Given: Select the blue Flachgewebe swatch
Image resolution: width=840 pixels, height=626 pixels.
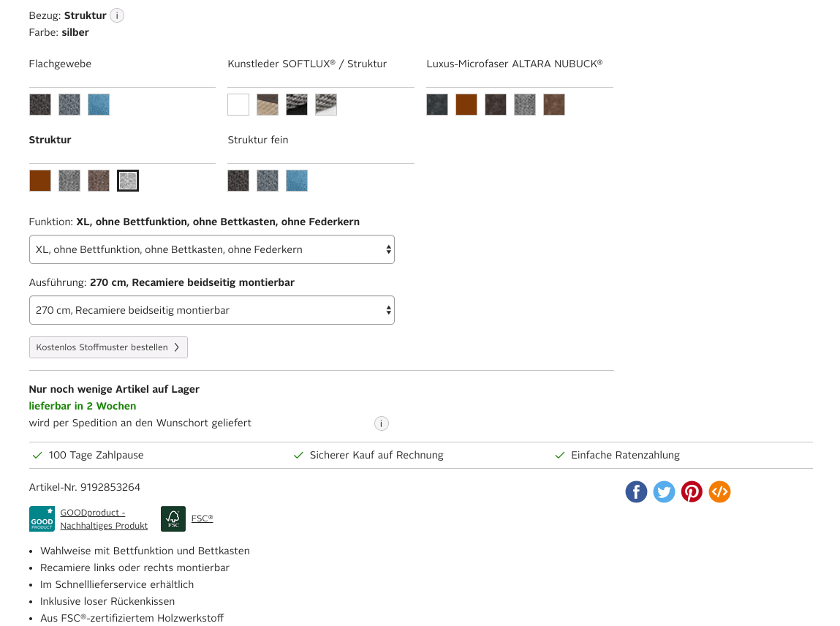Looking at the screenshot, I should pos(99,105).
